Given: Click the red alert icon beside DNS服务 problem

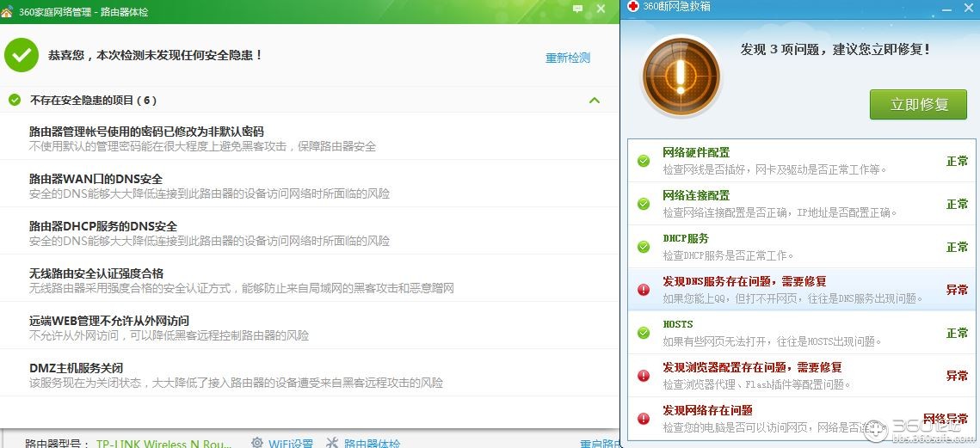Looking at the screenshot, I should coord(643,290).
